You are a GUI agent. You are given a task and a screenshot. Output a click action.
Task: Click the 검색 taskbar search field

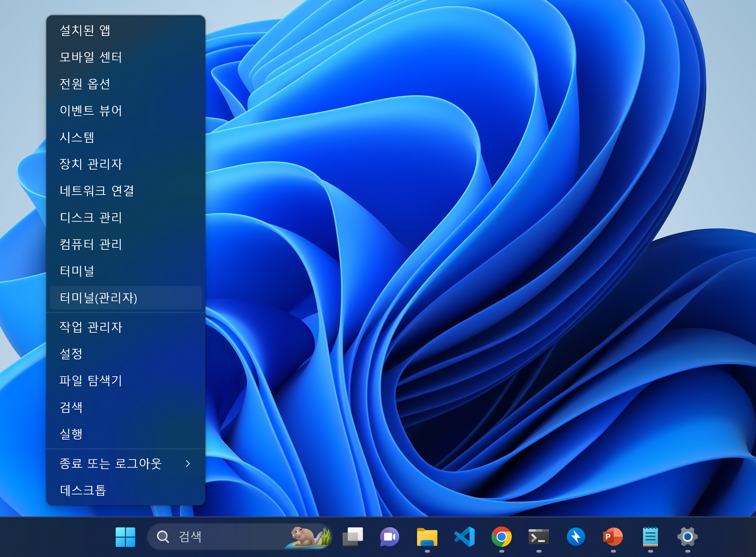239,537
